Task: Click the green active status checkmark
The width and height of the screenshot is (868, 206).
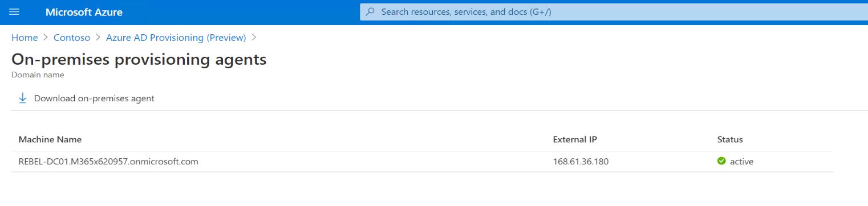Action: point(721,161)
